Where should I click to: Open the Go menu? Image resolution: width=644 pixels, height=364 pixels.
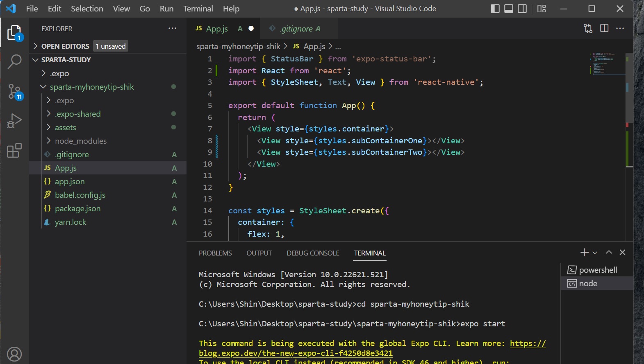point(145,9)
